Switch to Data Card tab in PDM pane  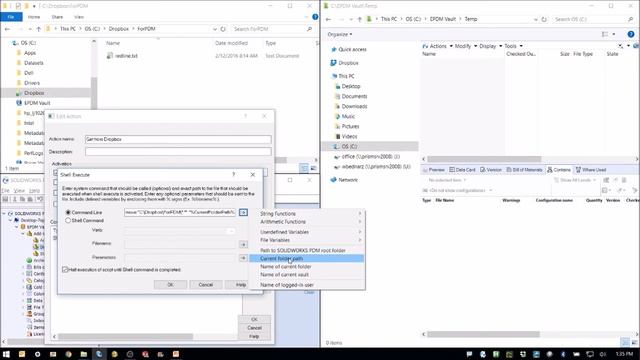(462, 169)
